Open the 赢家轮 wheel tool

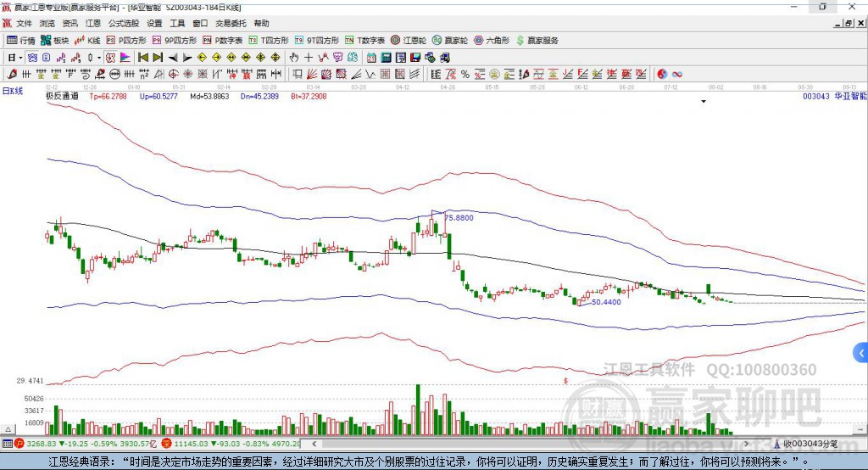(x=450, y=41)
